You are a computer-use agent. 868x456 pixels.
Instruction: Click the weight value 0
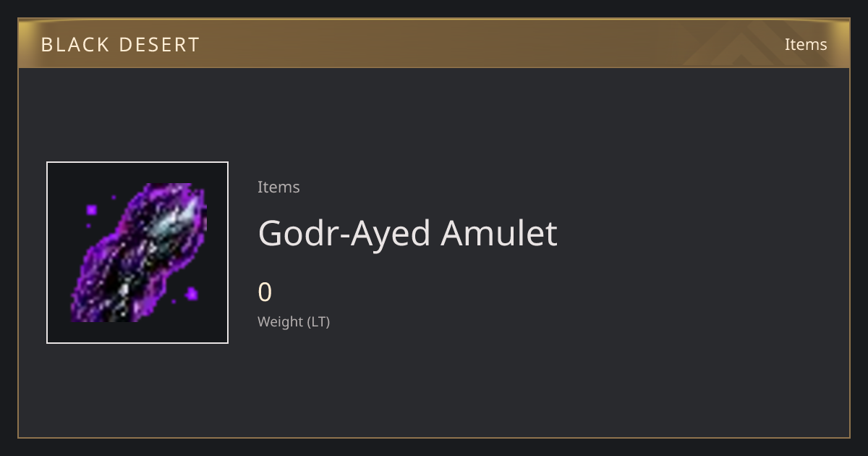pos(265,292)
